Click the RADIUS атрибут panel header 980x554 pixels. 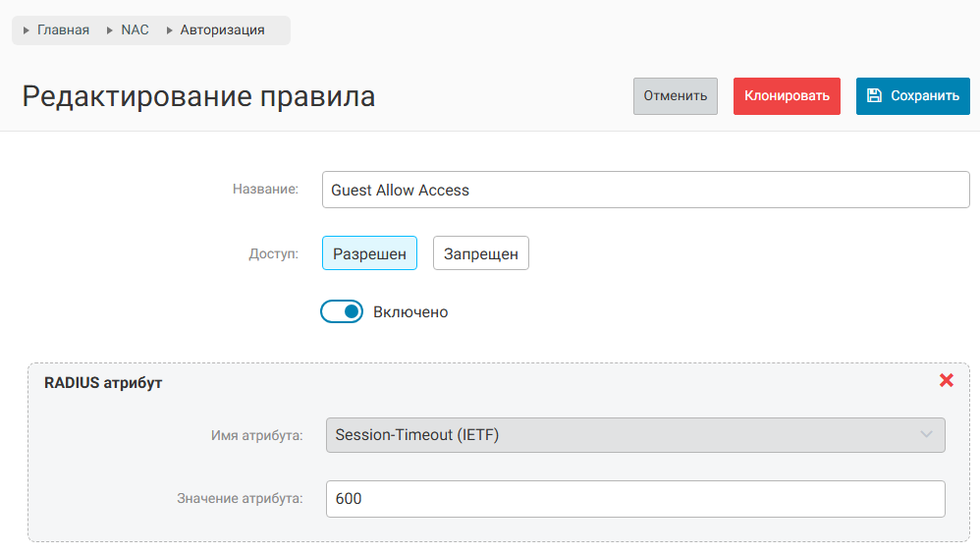click(x=103, y=383)
